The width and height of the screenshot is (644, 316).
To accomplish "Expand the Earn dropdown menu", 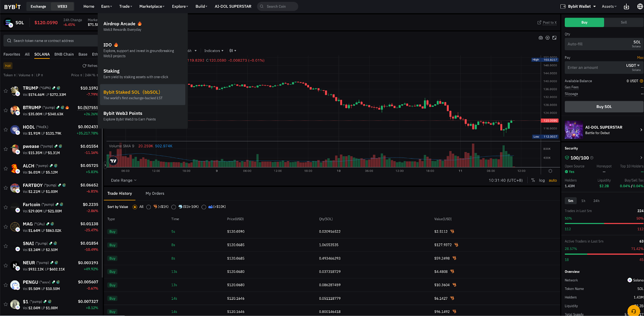I will coord(107,6).
